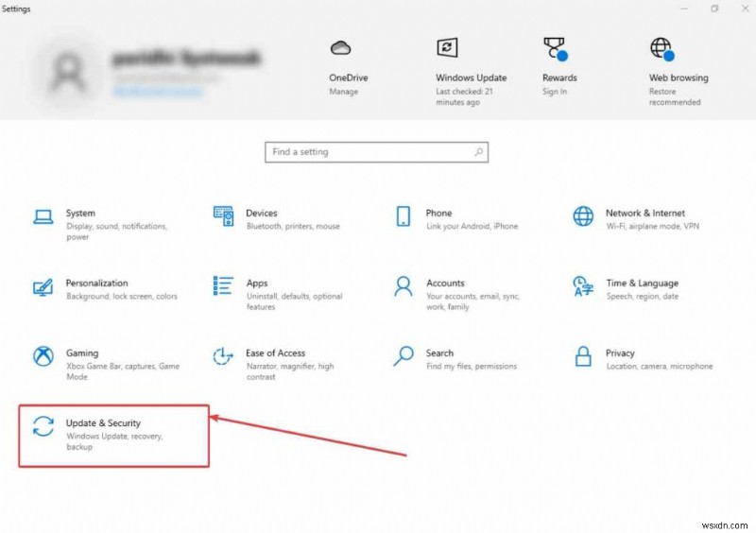Open the Update & Security label
This screenshot has height=533, width=756.
[103, 423]
